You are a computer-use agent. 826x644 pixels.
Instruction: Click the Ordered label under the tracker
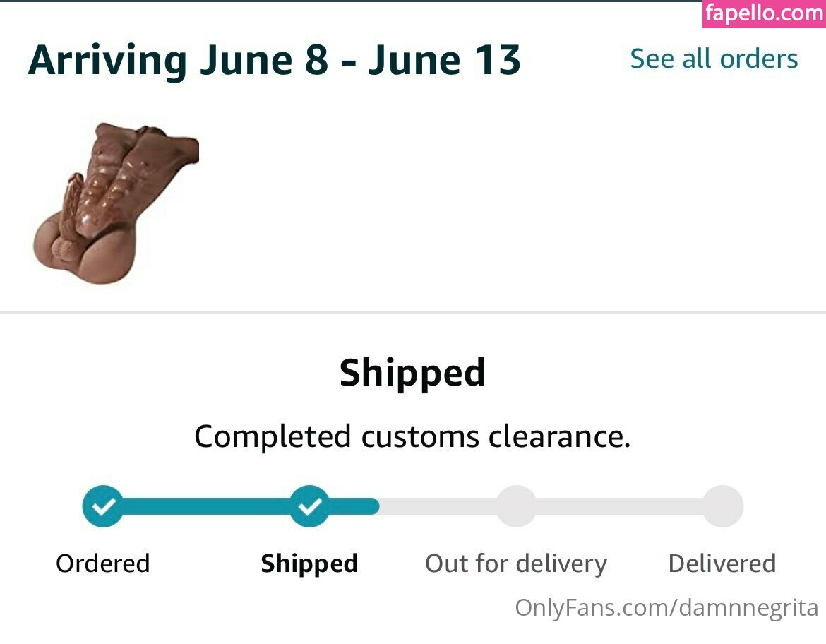pos(103,563)
